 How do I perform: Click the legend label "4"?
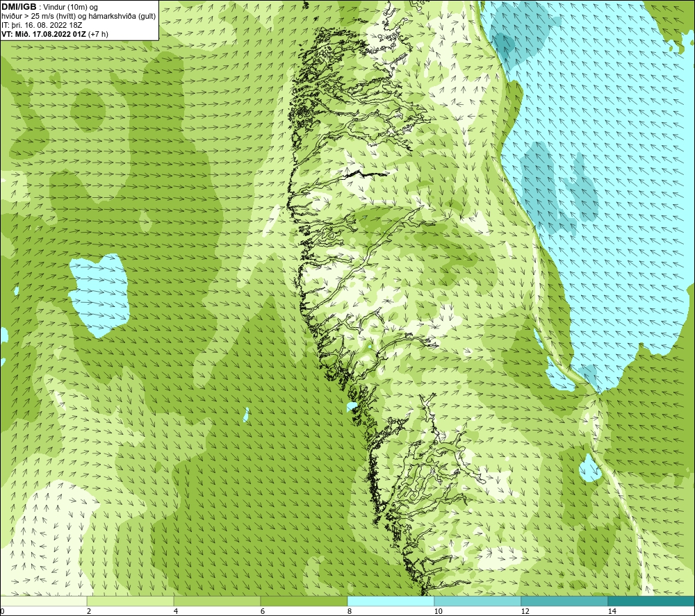[x=176, y=611]
